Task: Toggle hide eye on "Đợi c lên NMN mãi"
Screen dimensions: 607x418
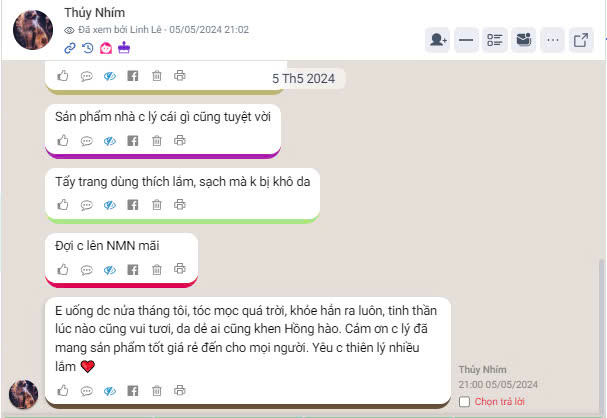Action: coord(110,270)
